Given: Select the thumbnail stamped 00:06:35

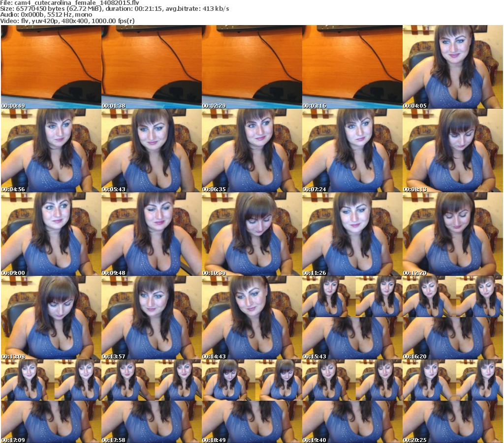Looking at the screenshot, I should tap(252, 150).
